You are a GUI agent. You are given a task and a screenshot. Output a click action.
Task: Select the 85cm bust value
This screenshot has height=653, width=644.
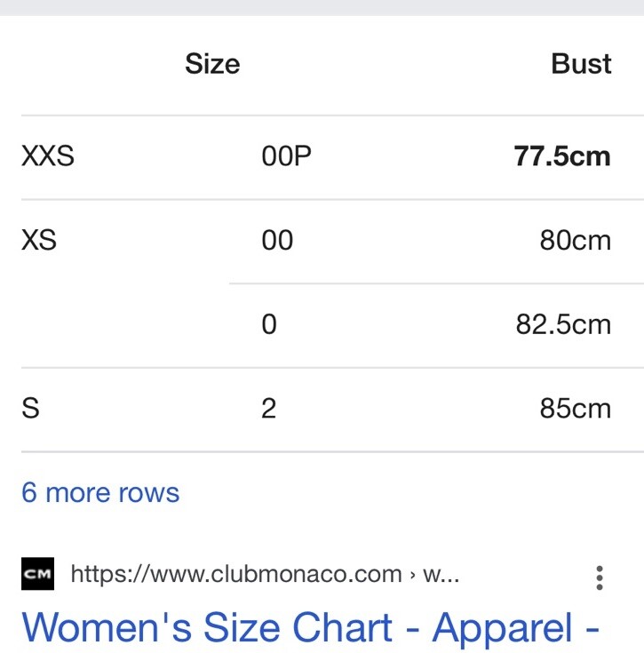[x=576, y=408]
